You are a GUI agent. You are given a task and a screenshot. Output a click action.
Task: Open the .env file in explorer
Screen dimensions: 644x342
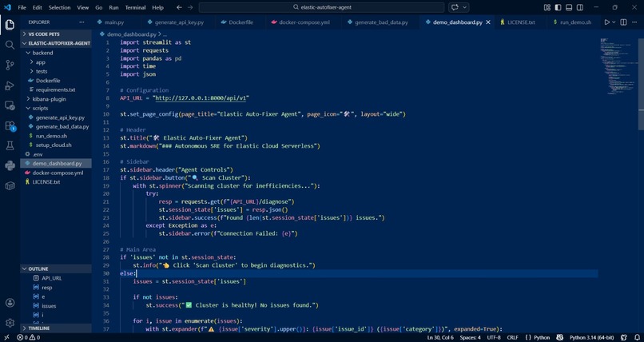click(x=56, y=154)
